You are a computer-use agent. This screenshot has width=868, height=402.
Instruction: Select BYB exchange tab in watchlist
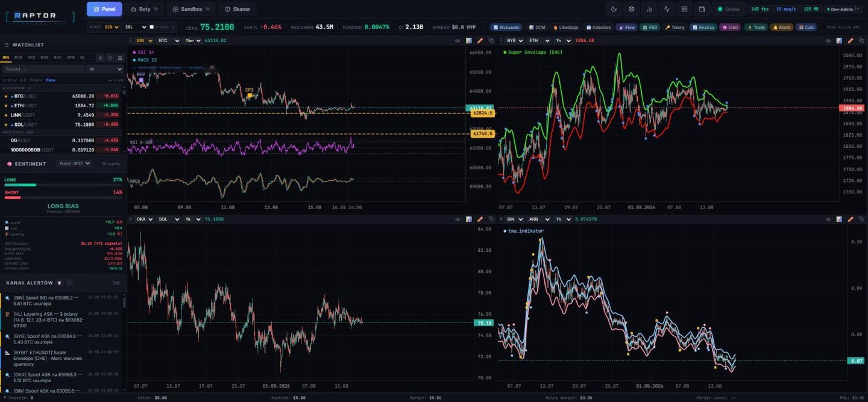tap(18, 58)
